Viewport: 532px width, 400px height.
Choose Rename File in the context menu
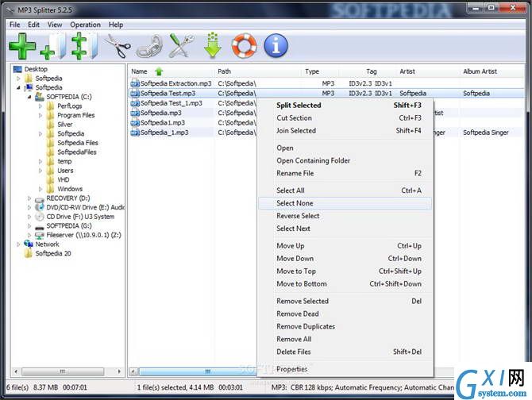coord(345,173)
